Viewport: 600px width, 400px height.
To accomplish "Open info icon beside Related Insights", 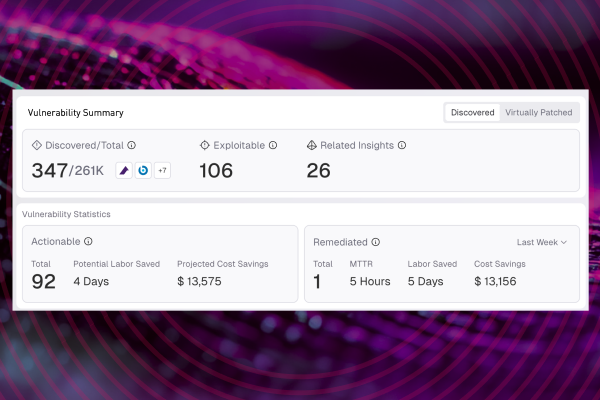I will tap(402, 145).
